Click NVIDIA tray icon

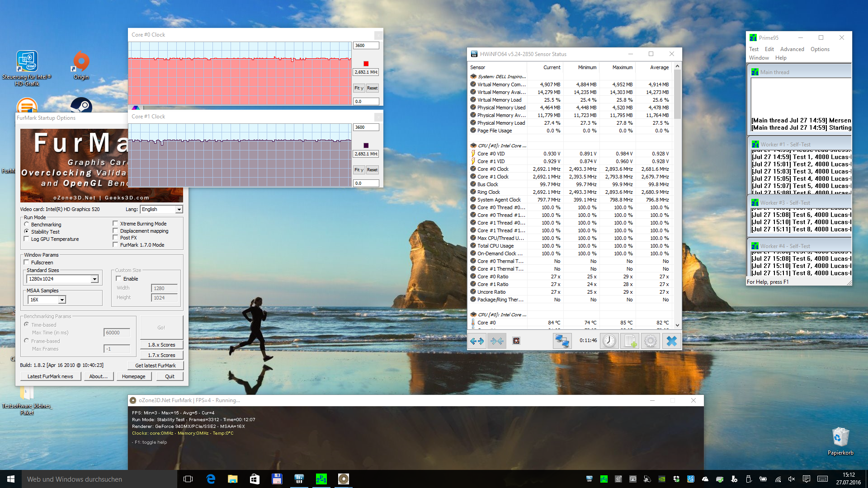[661, 479]
